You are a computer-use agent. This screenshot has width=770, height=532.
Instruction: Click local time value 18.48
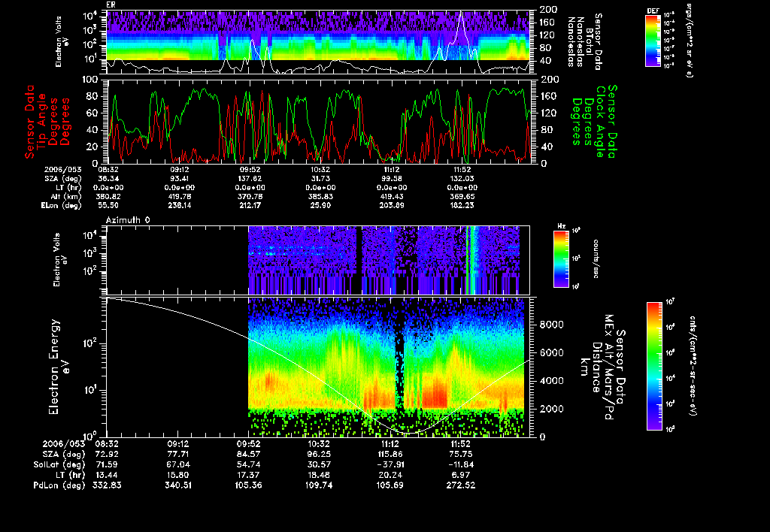click(318, 475)
